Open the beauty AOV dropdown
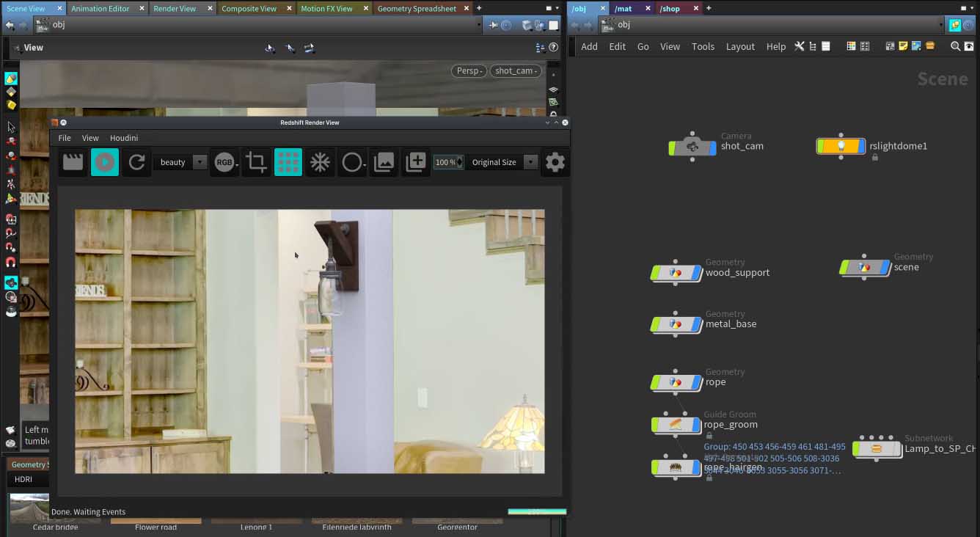The image size is (980, 537). pos(200,162)
